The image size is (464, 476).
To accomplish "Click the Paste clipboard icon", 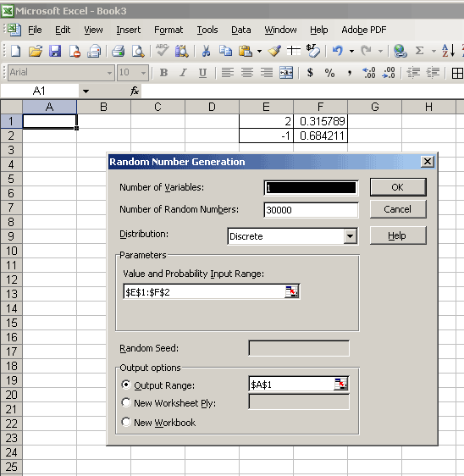I will pos(246,51).
